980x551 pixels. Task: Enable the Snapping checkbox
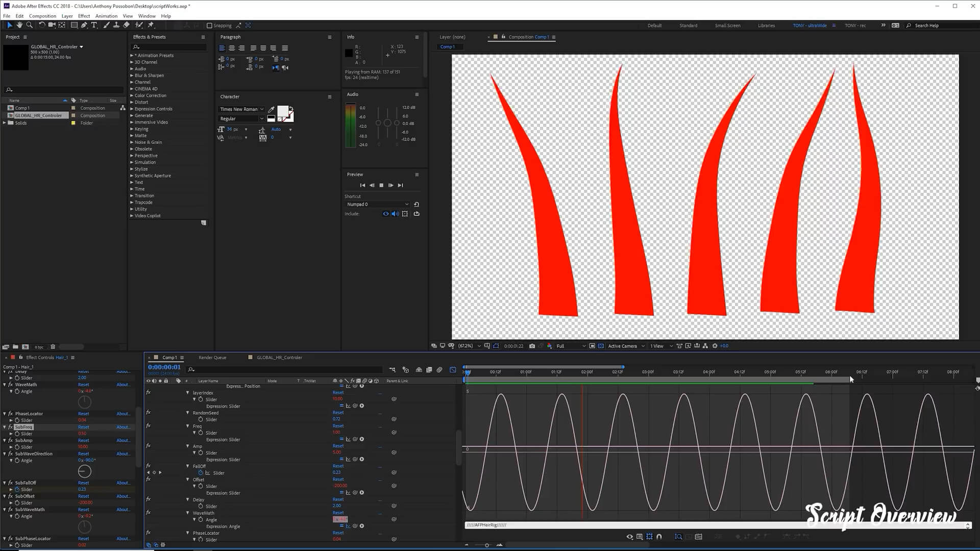coord(209,26)
